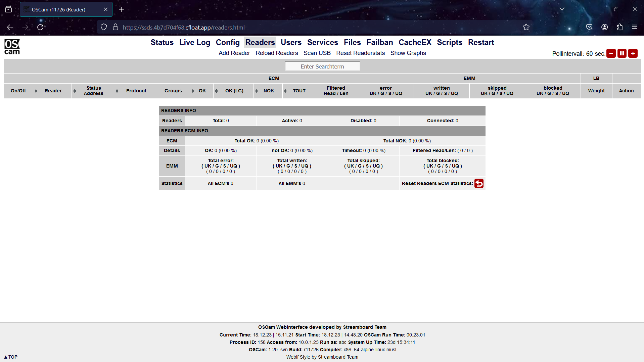Screen dimensions: 644x362
Task: Click the Reset Readers ECM Statistics icon
Action: (x=479, y=183)
